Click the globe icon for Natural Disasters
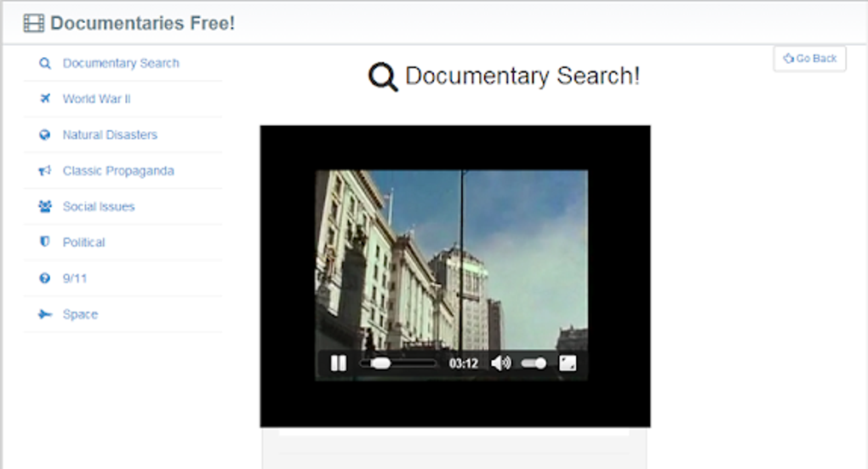This screenshot has height=469, width=868. coord(45,134)
